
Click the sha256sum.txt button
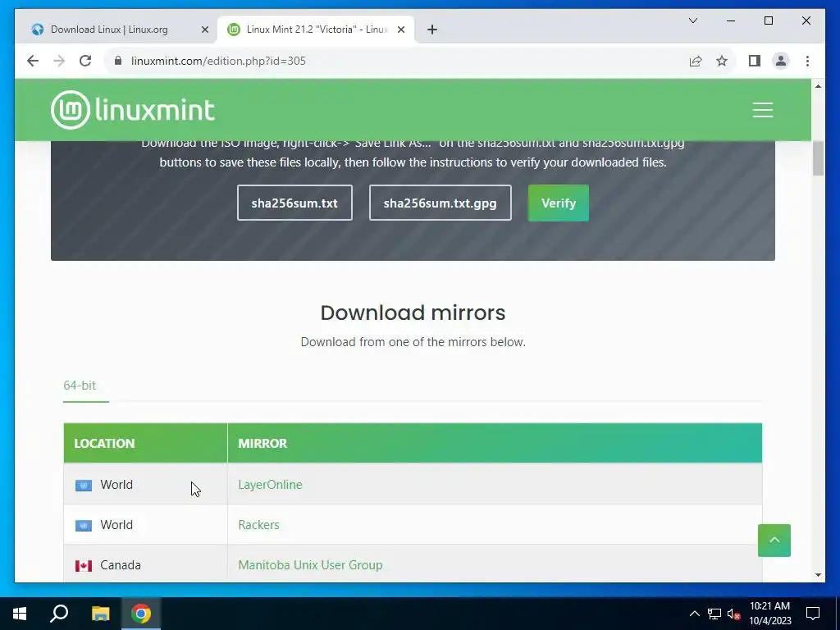294,203
